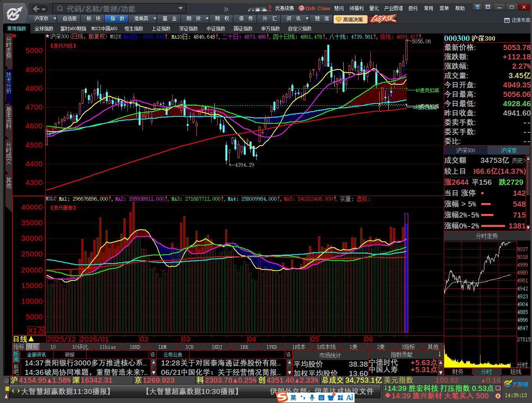Switch to the 自定义指数 subtab
Screen dimensions: 532x403
(300, 29)
